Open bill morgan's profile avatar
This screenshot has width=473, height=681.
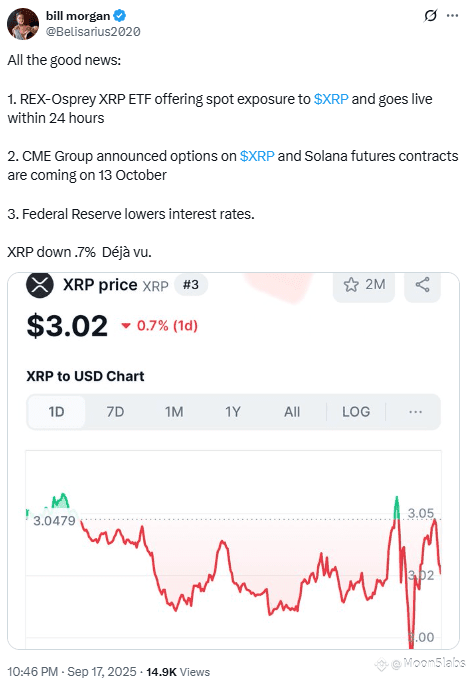[x=23, y=23]
